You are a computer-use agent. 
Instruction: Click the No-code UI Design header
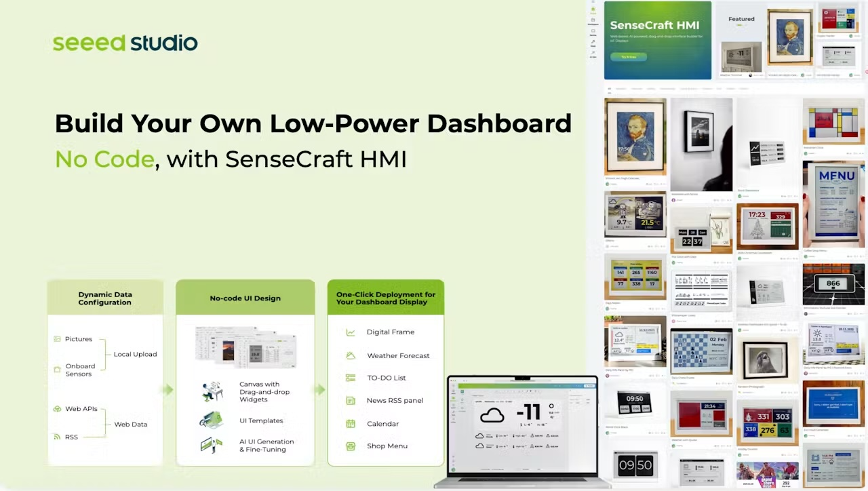245,298
